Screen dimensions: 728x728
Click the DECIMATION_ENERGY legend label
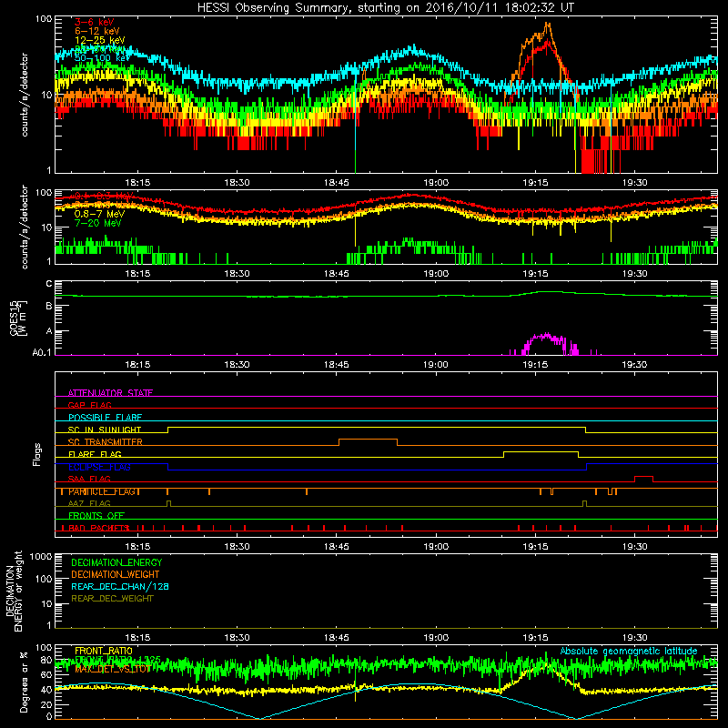pyautogui.click(x=116, y=562)
